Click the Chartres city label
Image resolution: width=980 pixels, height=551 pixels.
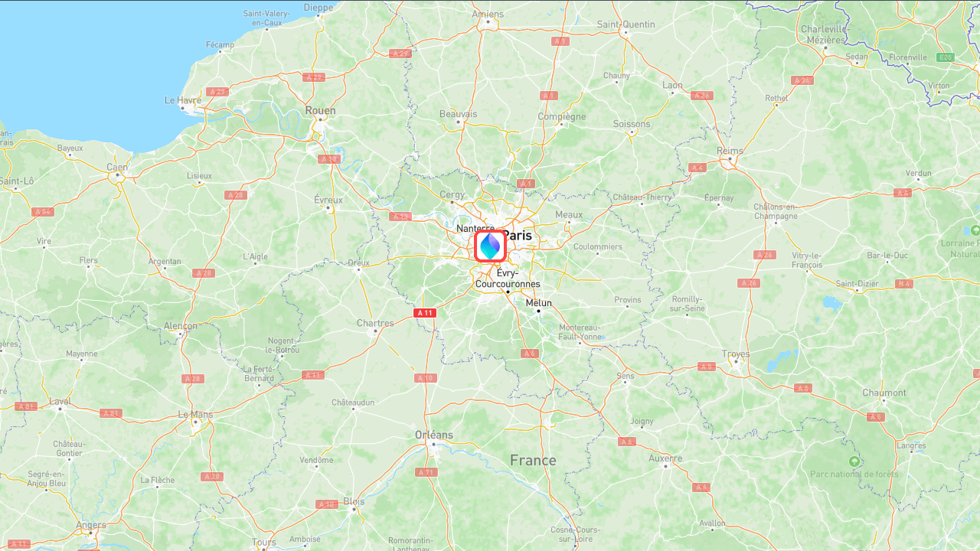(x=375, y=323)
